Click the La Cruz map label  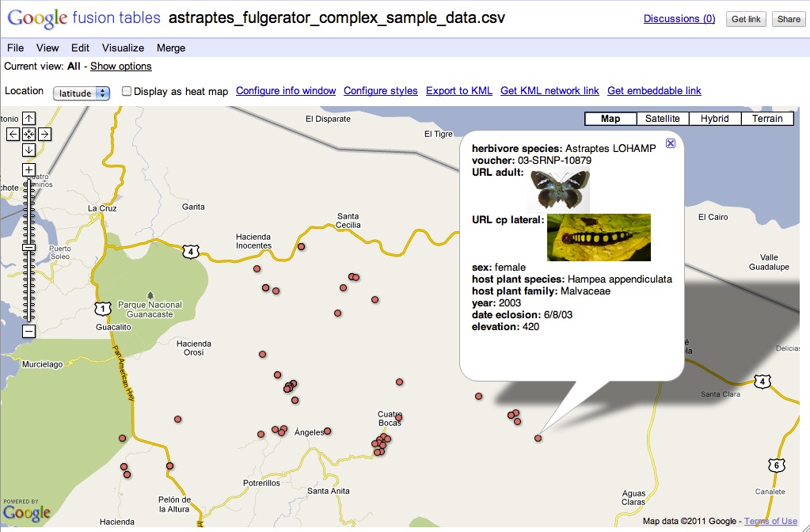pos(102,208)
